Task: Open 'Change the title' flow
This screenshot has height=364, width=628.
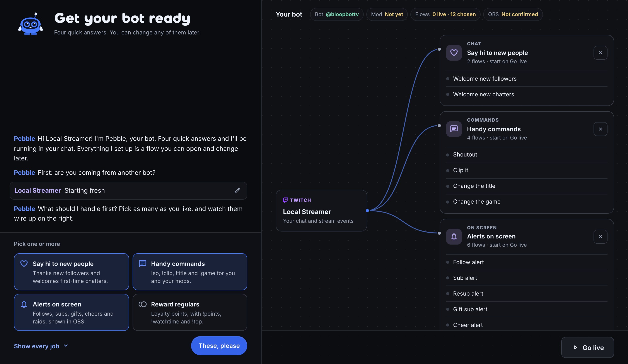Action: [526, 186]
